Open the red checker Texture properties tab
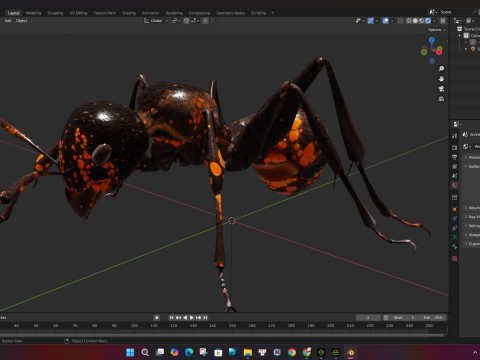This screenshot has width=480, height=360. pyautogui.click(x=455, y=259)
